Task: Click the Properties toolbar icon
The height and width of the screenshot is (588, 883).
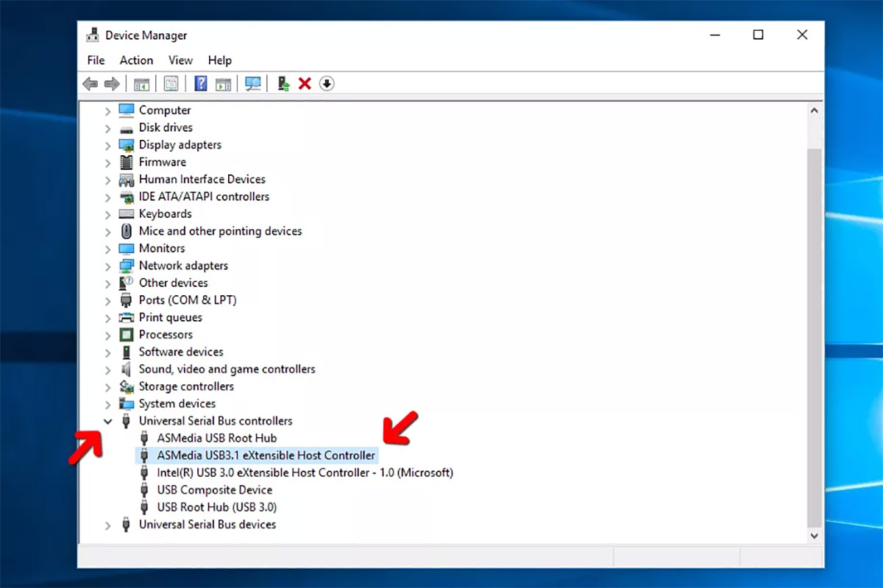Action: pyautogui.click(x=171, y=84)
